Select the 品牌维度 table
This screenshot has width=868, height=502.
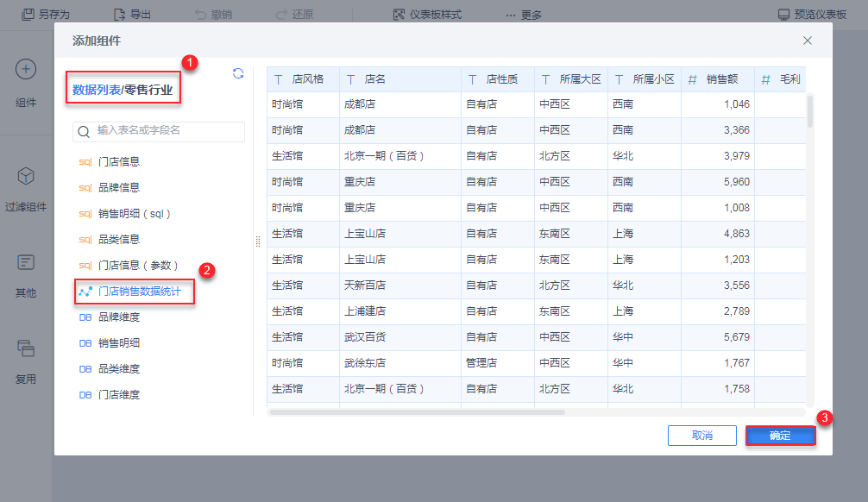point(119,317)
